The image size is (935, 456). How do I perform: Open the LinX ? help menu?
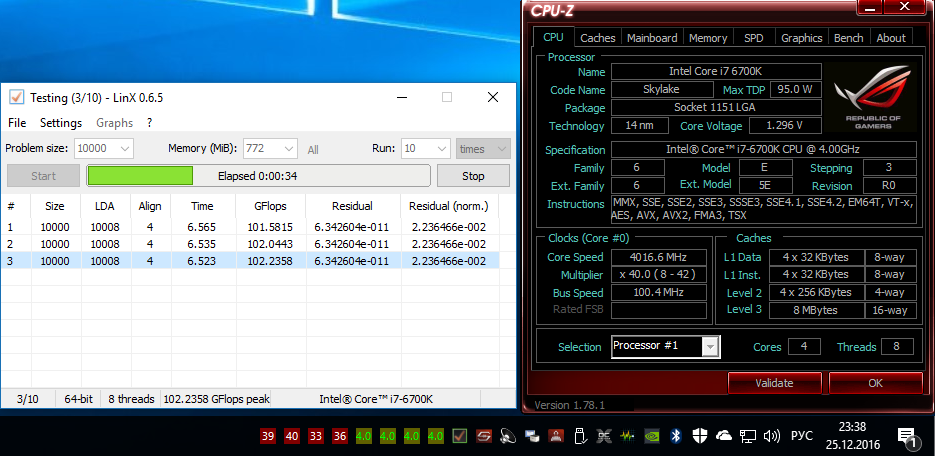click(149, 123)
